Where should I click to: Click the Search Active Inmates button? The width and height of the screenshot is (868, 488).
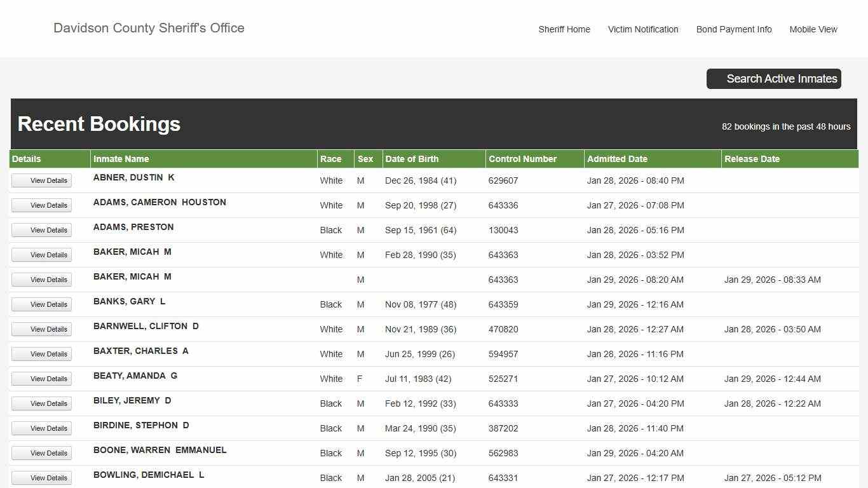point(773,79)
